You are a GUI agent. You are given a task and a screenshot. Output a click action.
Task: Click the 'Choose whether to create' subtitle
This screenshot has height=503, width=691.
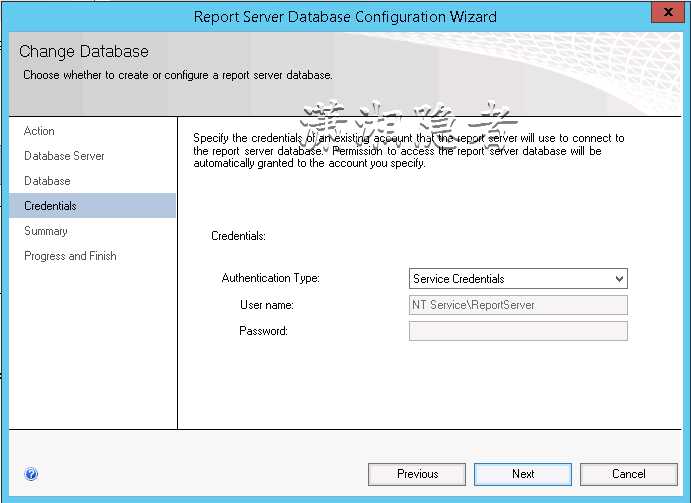pyautogui.click(x=178, y=75)
